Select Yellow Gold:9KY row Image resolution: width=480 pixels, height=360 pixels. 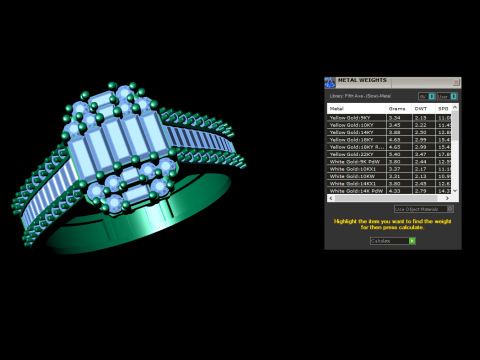(389, 118)
